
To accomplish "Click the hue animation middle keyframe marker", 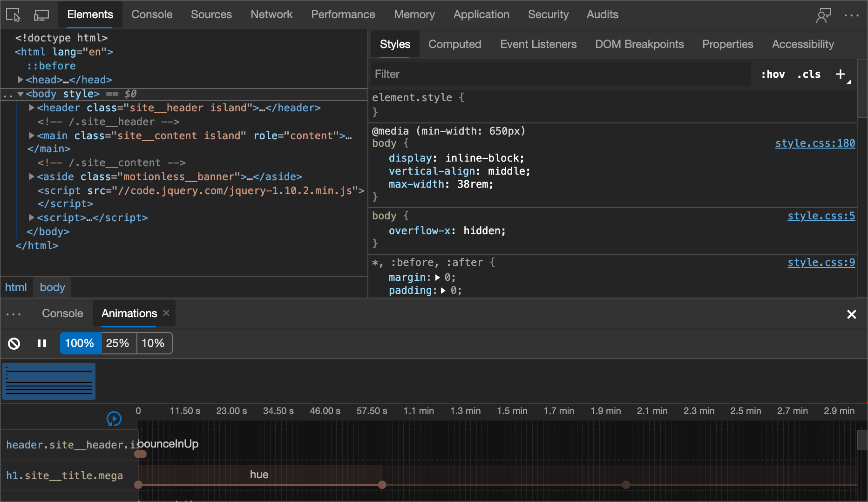I will coord(382,485).
